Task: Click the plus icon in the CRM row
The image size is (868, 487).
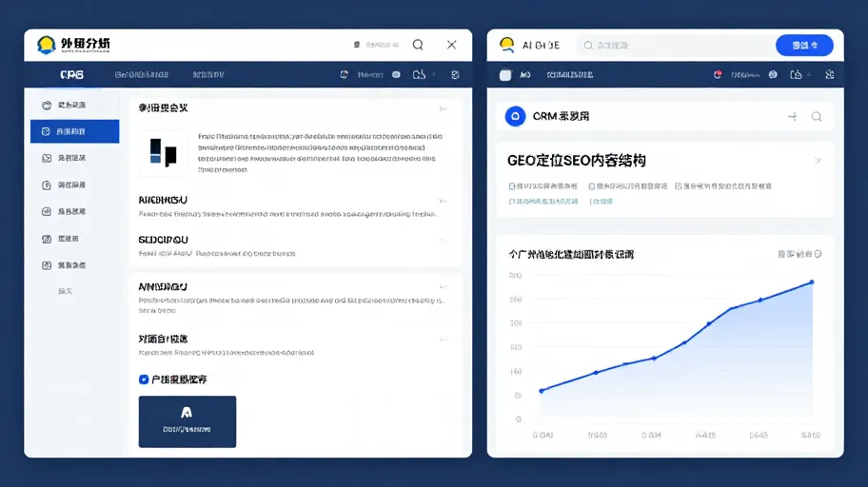Action: [793, 116]
